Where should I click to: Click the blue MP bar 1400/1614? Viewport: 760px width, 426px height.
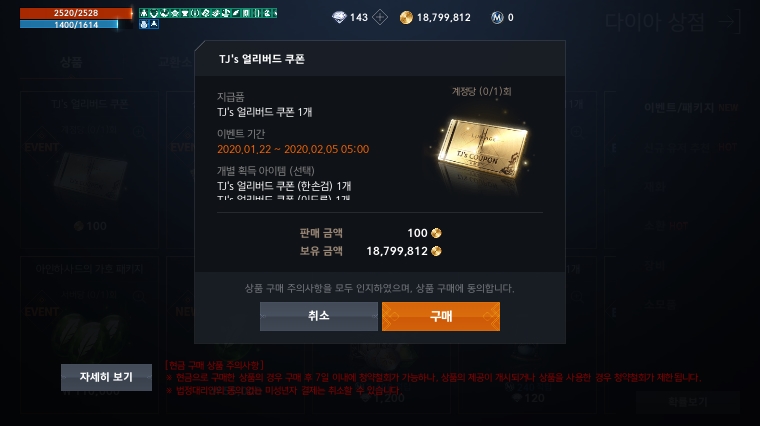69,24
